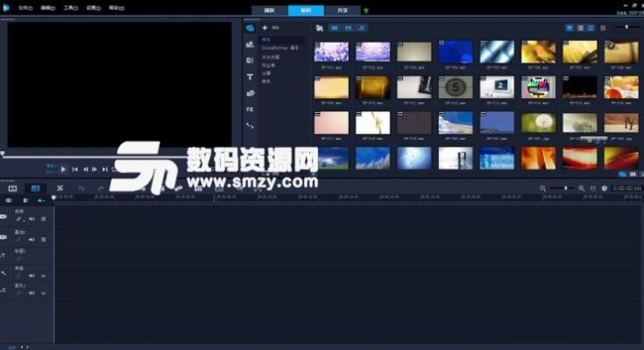Viewport: 644px width, 350px height.
Task: Switch to Storyboard view
Action: click(13, 188)
